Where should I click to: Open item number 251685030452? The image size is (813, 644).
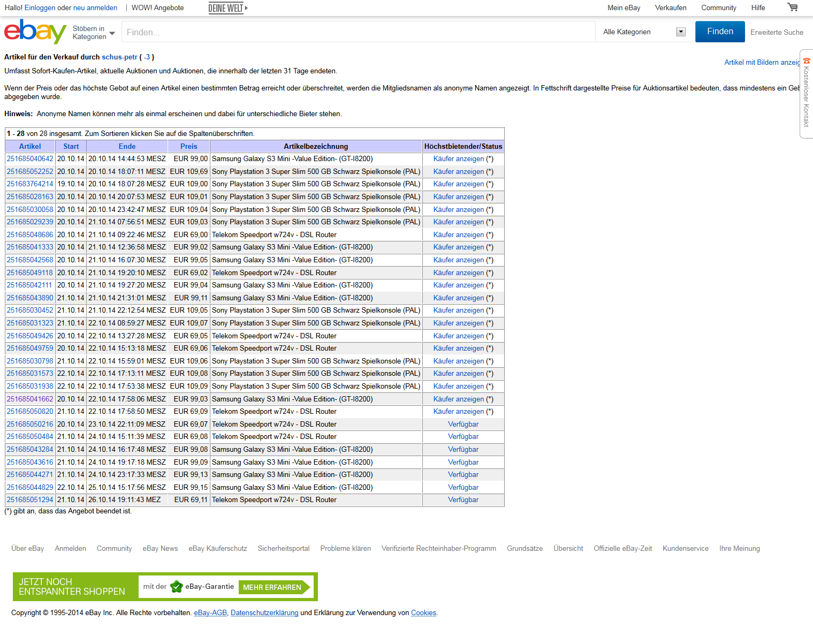30,310
